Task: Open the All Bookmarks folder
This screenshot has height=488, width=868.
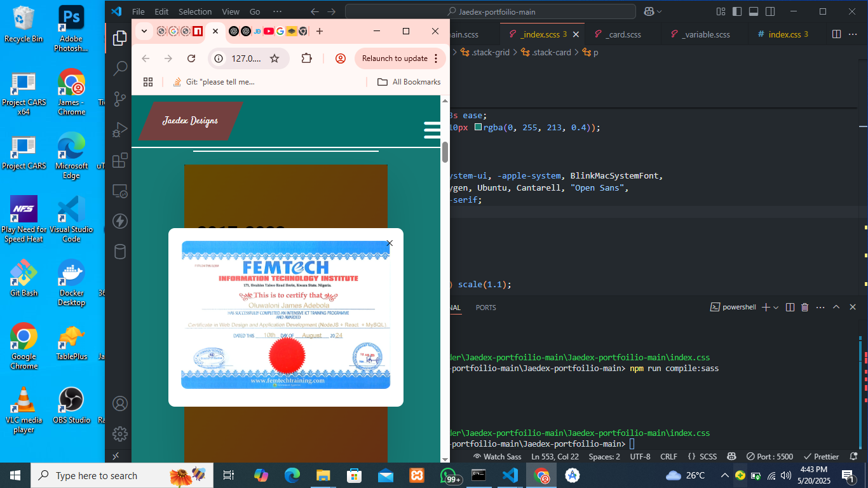Action: coord(409,82)
